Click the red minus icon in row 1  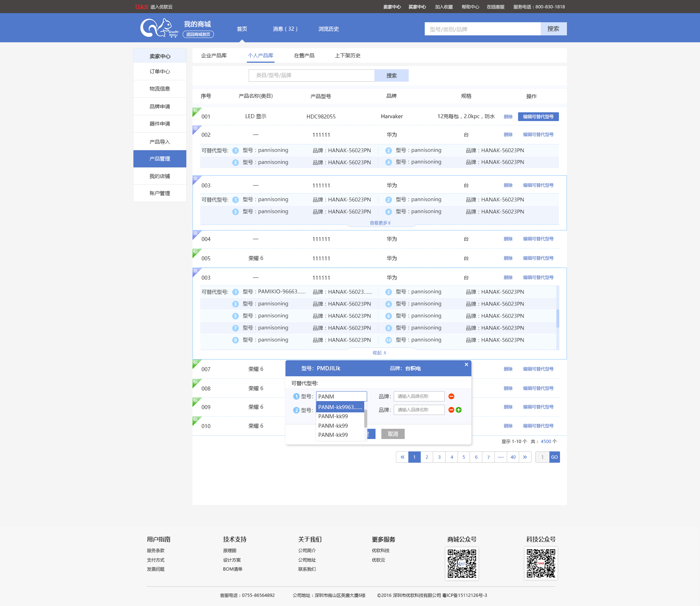pyautogui.click(x=451, y=396)
